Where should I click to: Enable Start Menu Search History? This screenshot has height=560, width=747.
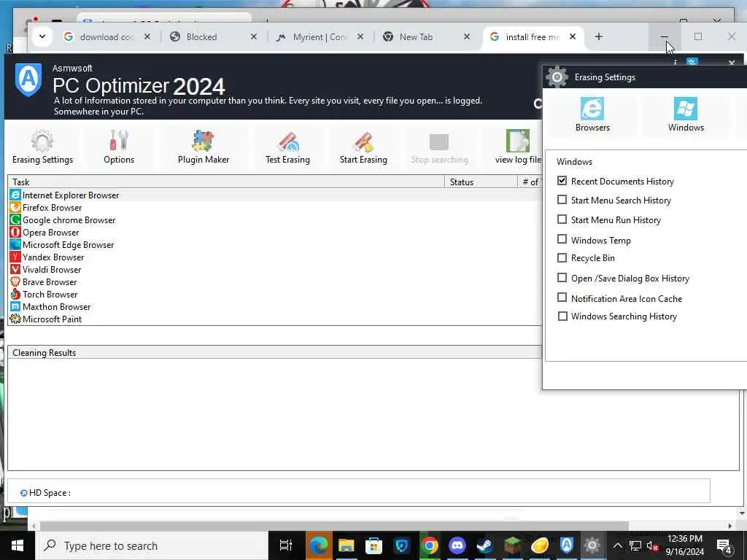tap(562, 200)
